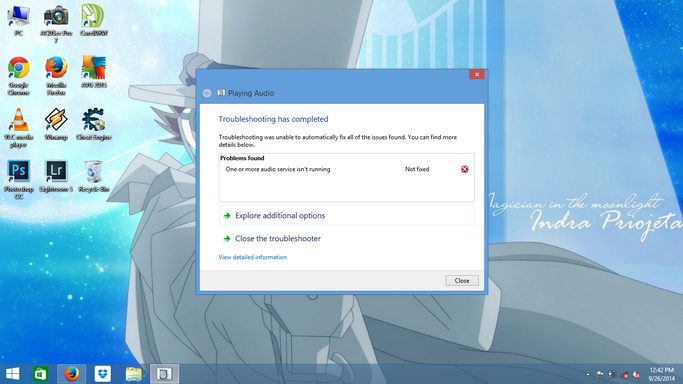
Task: Open the Action Center flag icon
Action: tap(600, 374)
